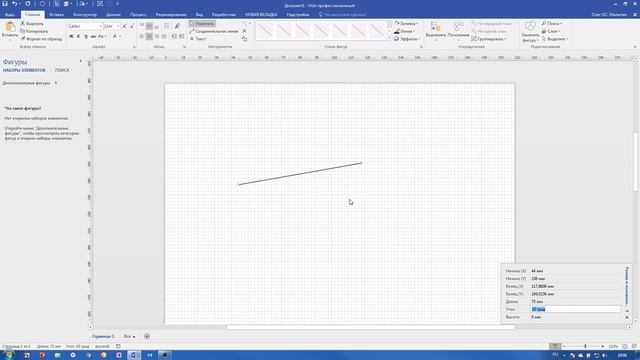
Task: Click the Положение position button
Action: pos(458,31)
